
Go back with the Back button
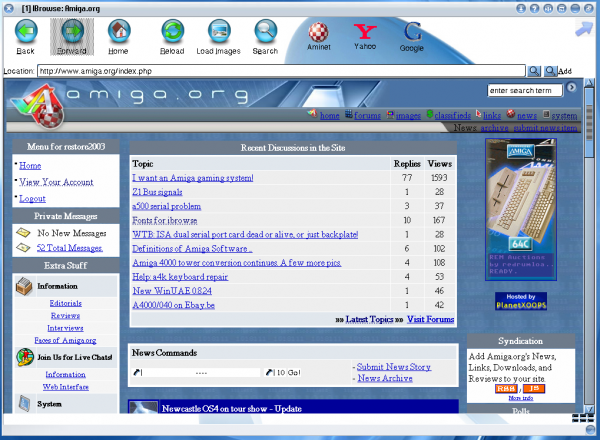pos(26,37)
